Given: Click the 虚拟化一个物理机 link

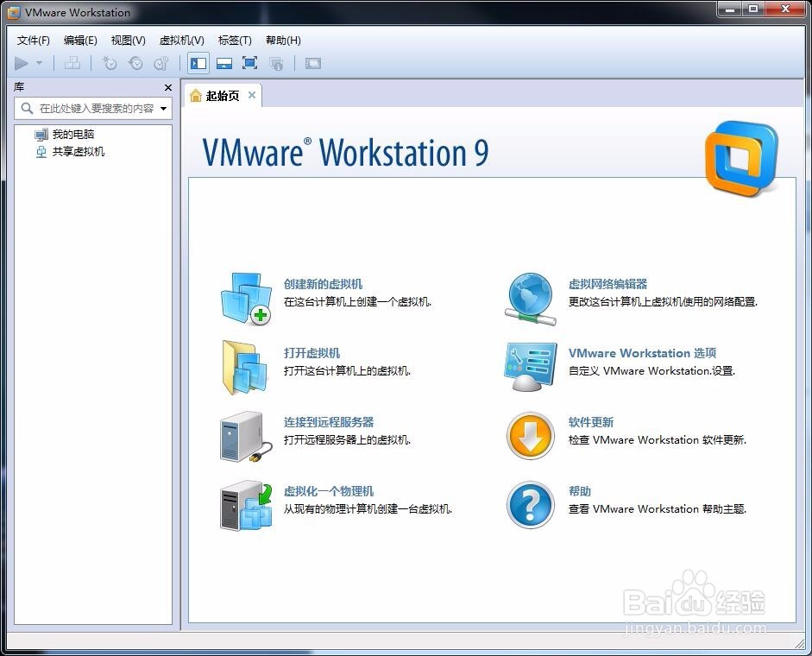Looking at the screenshot, I should pos(328,490).
